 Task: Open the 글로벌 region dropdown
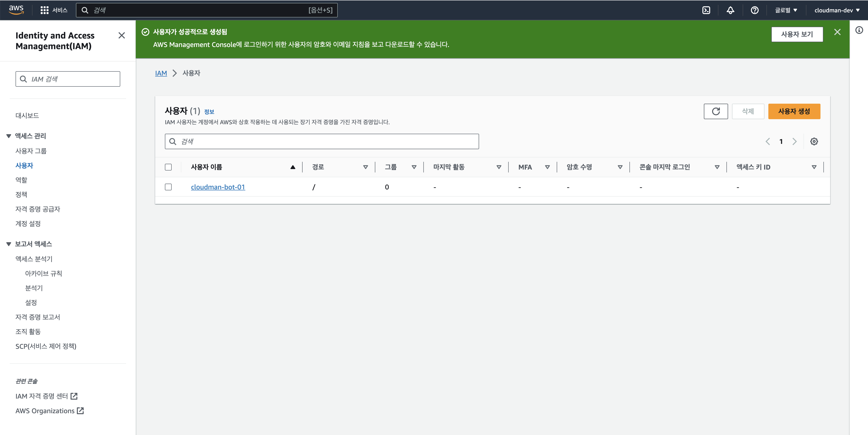coord(786,10)
